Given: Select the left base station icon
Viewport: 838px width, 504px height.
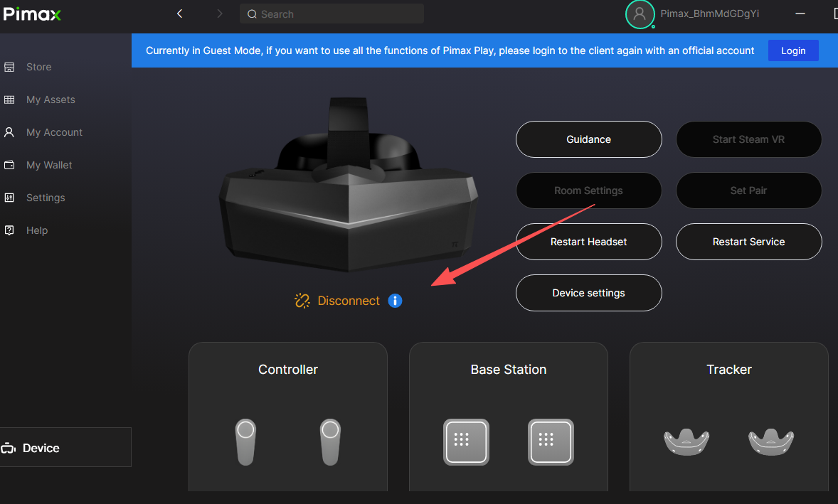Looking at the screenshot, I should coord(466,442).
